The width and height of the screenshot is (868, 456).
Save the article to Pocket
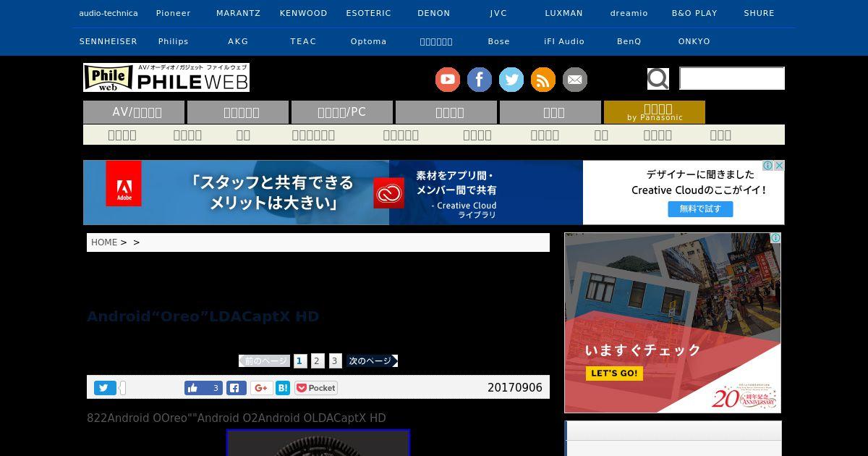316,388
